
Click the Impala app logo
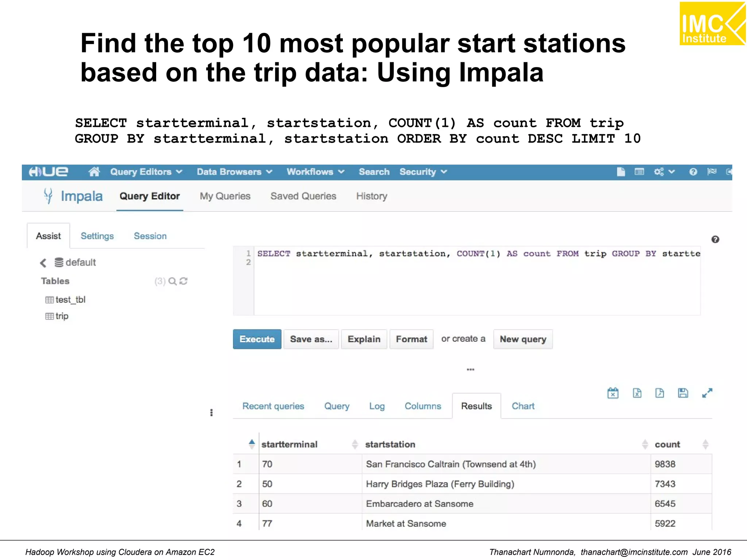click(x=73, y=196)
